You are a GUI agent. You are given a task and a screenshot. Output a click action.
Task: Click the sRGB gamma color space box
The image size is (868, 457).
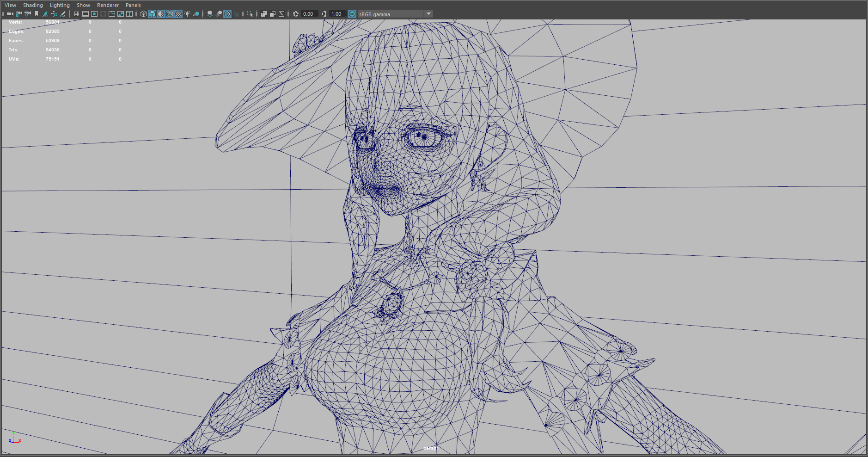(x=391, y=14)
